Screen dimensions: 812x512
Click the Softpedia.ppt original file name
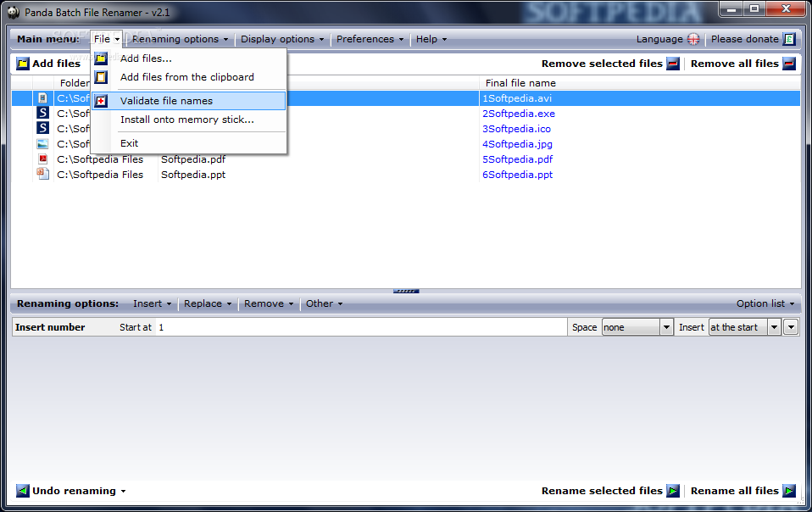click(x=193, y=175)
